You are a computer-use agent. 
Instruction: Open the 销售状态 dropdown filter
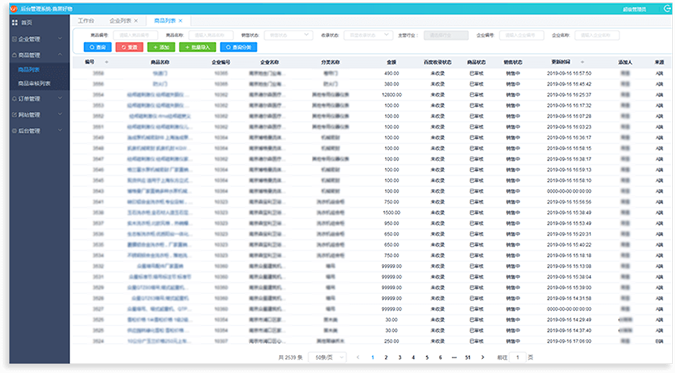pos(288,35)
